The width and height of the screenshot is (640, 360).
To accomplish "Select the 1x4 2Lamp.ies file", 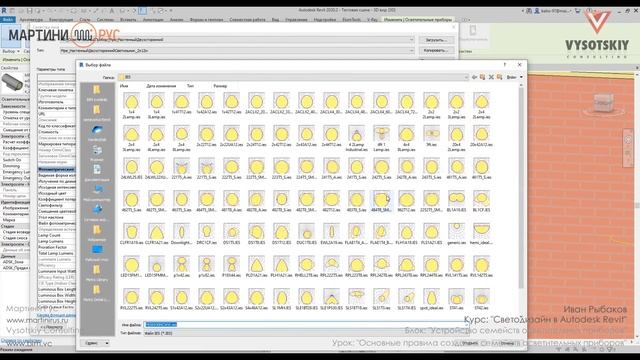I will (x=131, y=105).
